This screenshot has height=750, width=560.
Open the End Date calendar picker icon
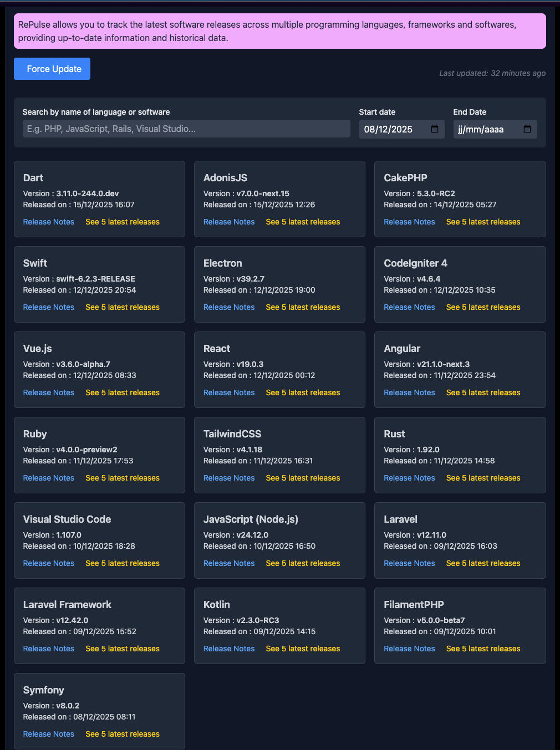pos(527,129)
